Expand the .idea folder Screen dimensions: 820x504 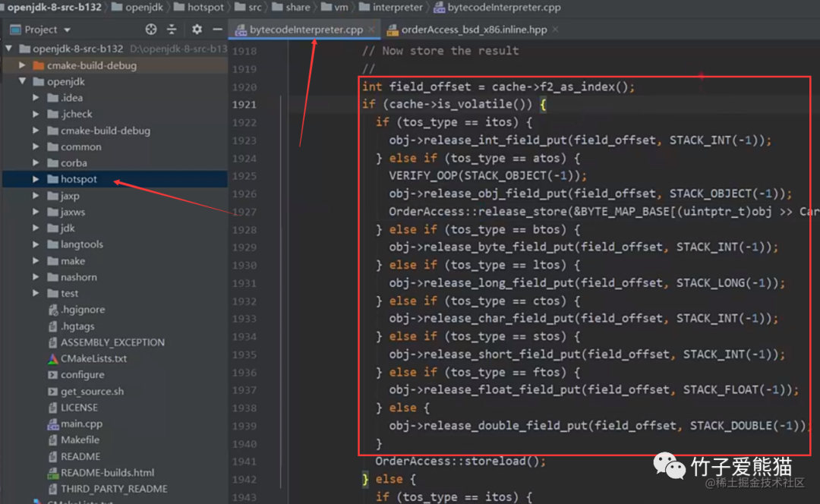(36, 98)
